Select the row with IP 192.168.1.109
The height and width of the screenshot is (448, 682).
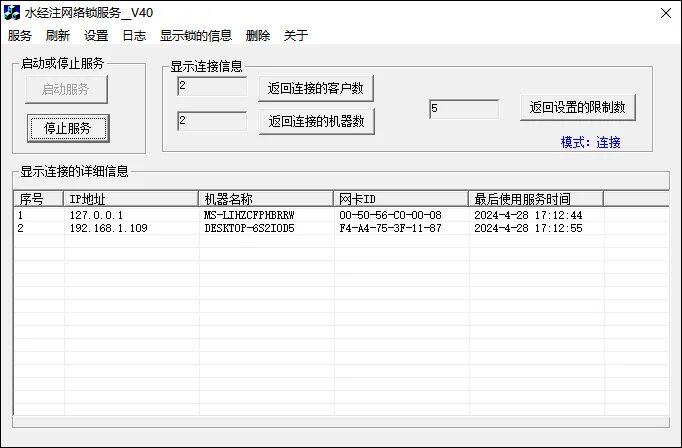pyautogui.click(x=341, y=228)
